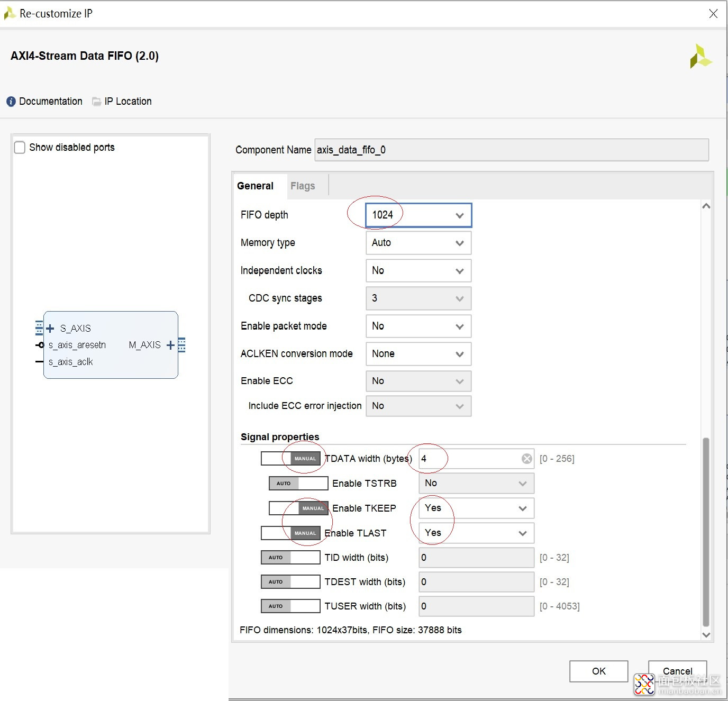Viewport: 728px width, 701px height.
Task: Enable Show disabled ports checkbox
Action: point(20,148)
